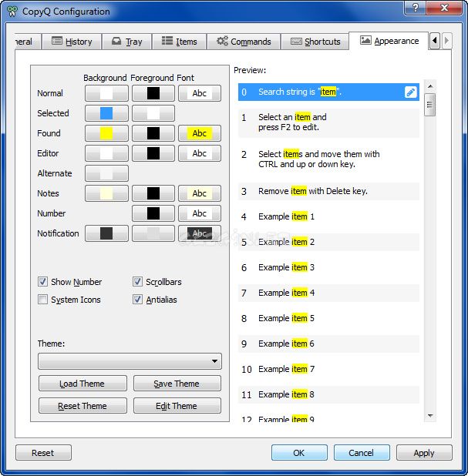Open the Notes font Abc button
Image resolution: width=468 pixels, height=476 pixels.
[200, 193]
